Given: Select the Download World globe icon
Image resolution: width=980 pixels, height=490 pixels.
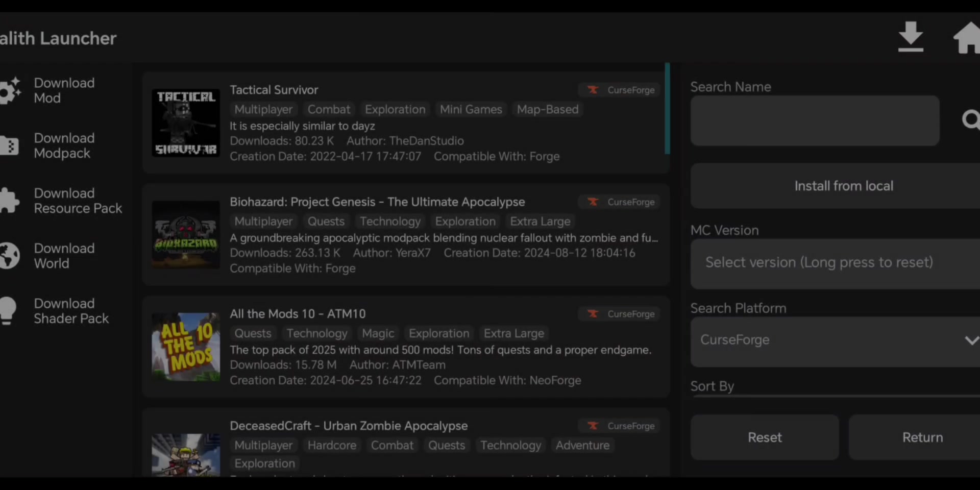Looking at the screenshot, I should pyautogui.click(x=9, y=255).
